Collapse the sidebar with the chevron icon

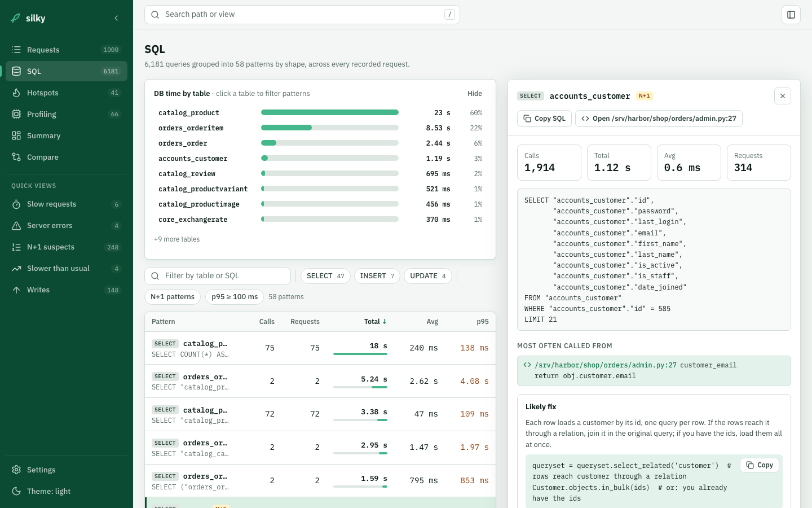pos(116,18)
